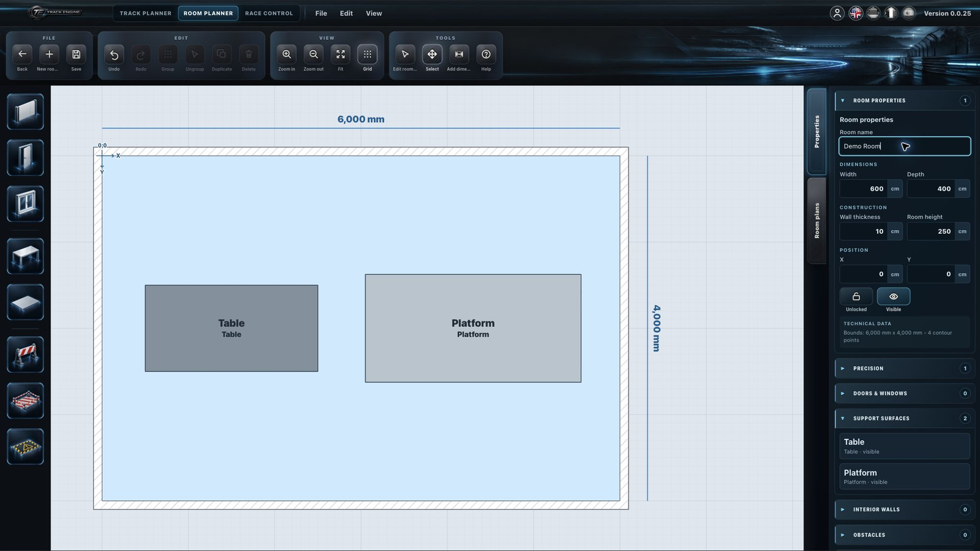
Task: Open the vertical Room plans tab
Action: (x=816, y=220)
